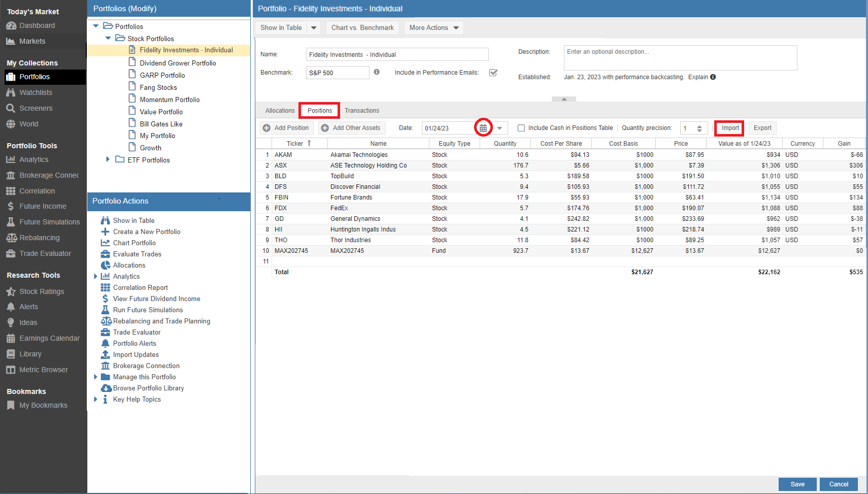Open the date picker calendar icon
The width and height of the screenshot is (868, 494).
[x=483, y=128]
